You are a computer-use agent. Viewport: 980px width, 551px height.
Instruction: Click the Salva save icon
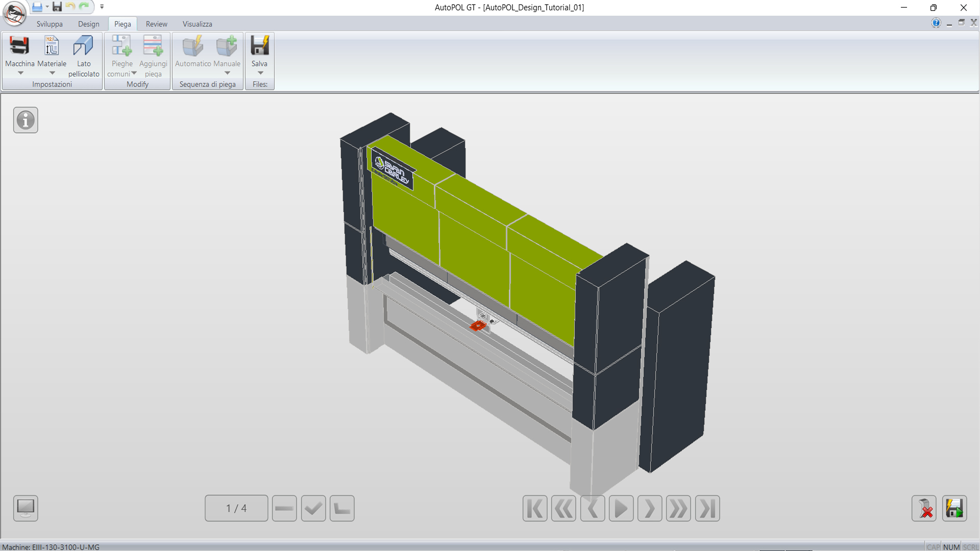point(259,46)
